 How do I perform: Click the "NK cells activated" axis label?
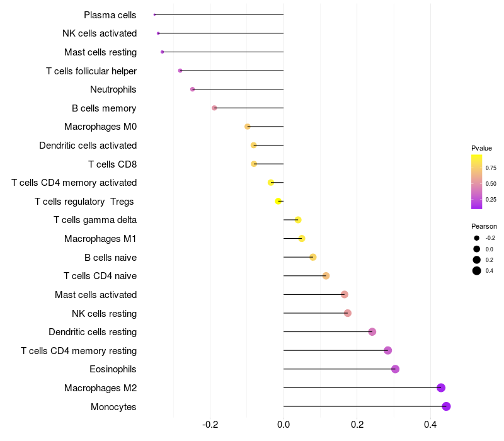point(100,33)
